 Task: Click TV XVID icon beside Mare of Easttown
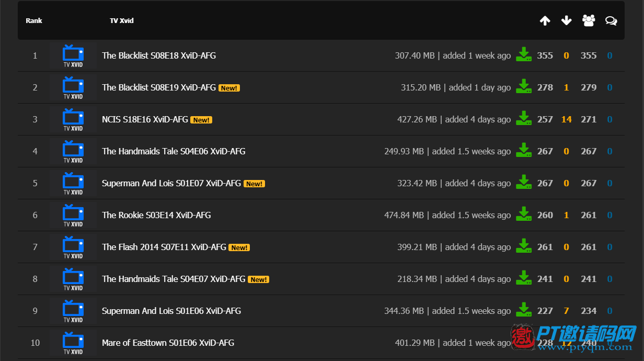point(73,343)
